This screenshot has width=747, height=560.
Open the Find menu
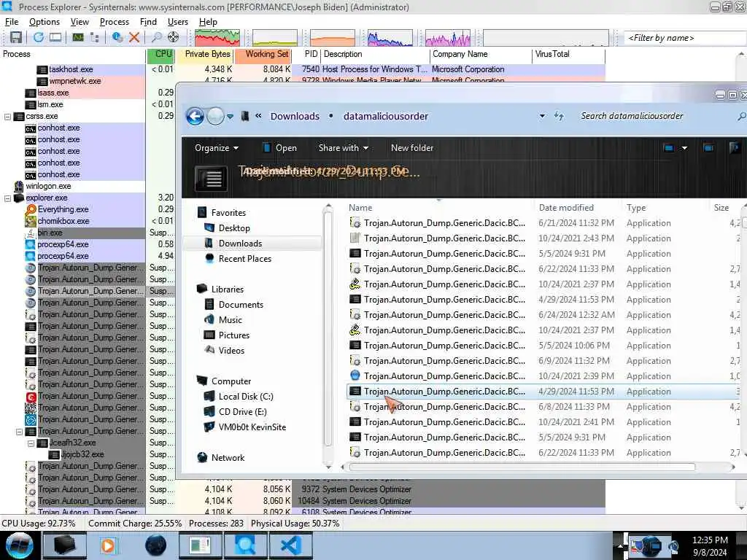click(x=148, y=22)
